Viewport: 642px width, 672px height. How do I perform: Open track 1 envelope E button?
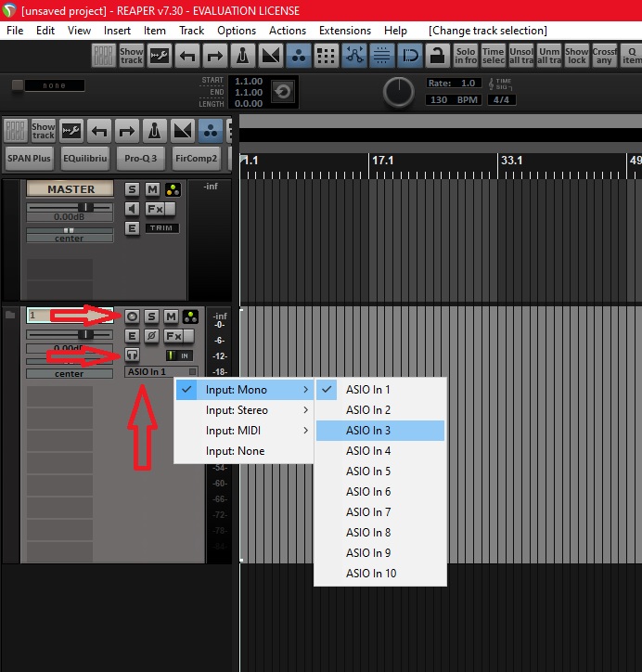(x=132, y=336)
